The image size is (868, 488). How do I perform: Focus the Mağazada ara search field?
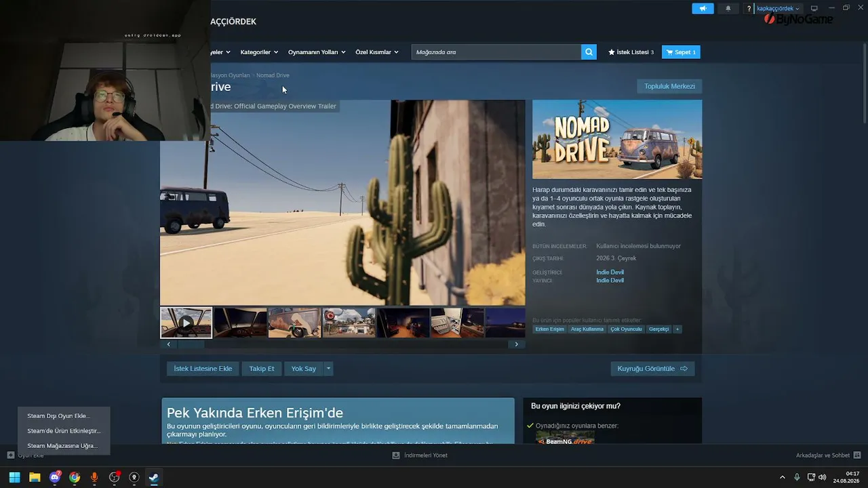(496, 52)
